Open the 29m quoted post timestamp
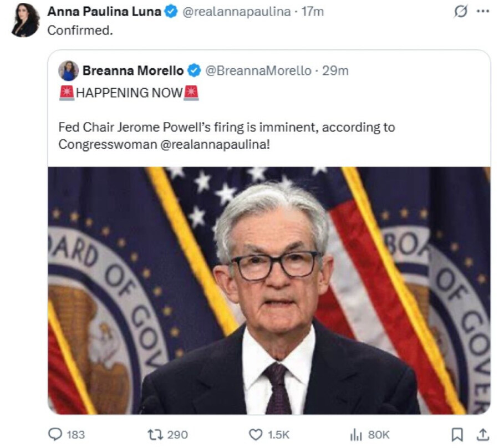 [335, 70]
